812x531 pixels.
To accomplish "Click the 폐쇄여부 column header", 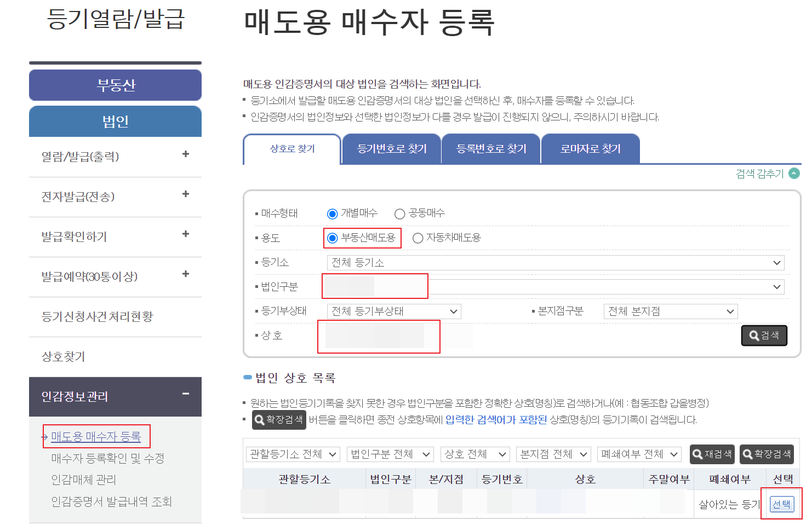I will click(x=729, y=480).
